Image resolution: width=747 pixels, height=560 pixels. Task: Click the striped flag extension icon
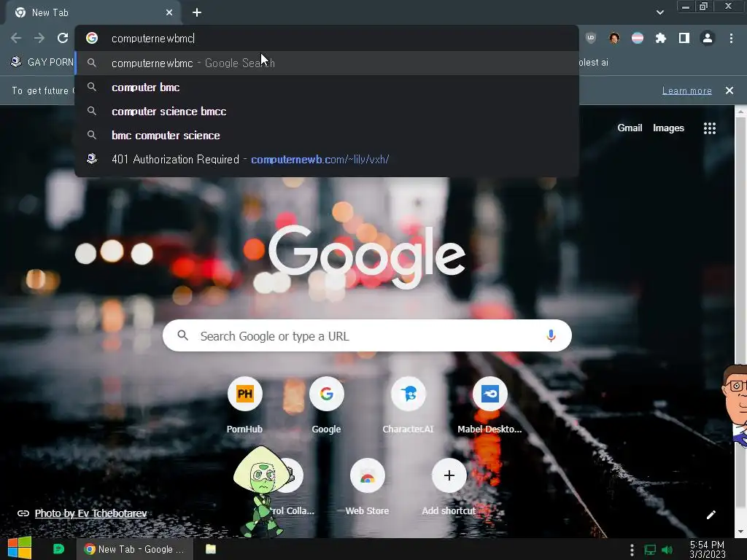[x=638, y=38]
